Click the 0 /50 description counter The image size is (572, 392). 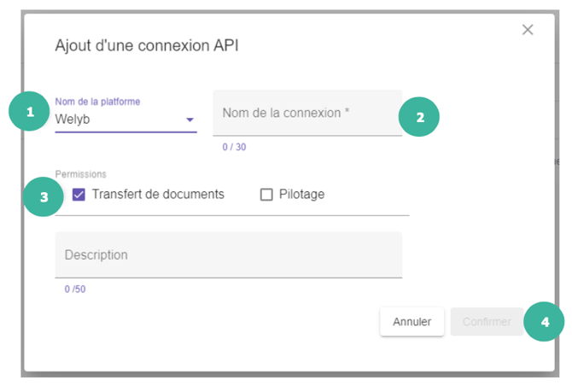(x=75, y=290)
